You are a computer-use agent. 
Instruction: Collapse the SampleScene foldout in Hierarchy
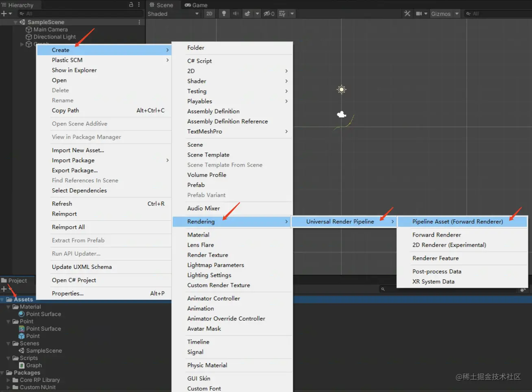pyautogui.click(x=15, y=22)
